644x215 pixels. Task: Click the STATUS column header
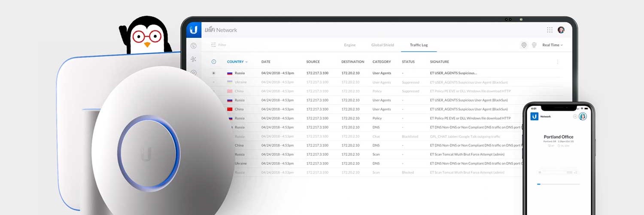pos(408,61)
